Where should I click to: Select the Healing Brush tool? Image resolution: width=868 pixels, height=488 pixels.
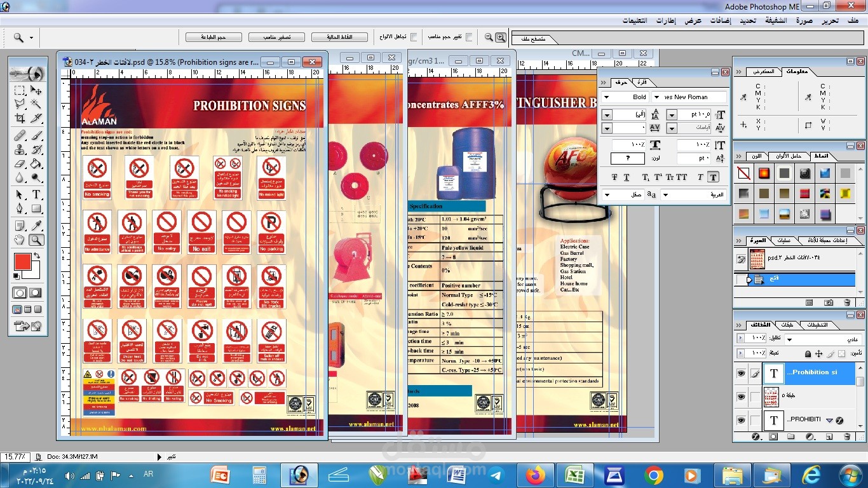coord(20,134)
